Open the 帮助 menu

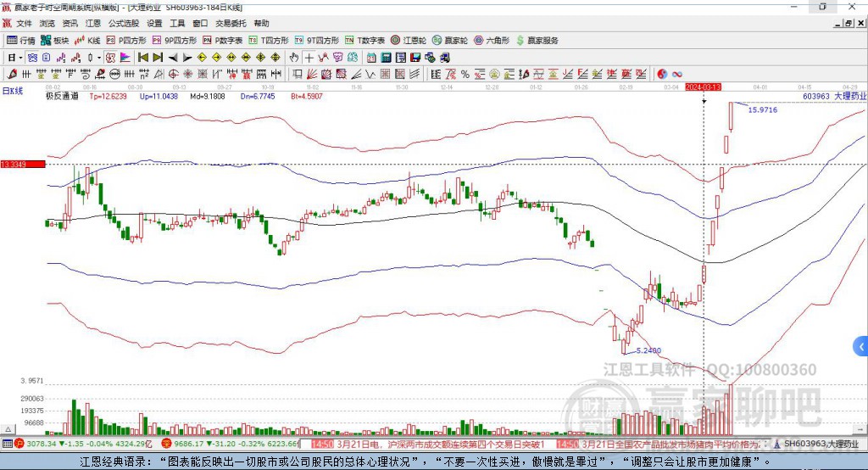pyautogui.click(x=261, y=23)
